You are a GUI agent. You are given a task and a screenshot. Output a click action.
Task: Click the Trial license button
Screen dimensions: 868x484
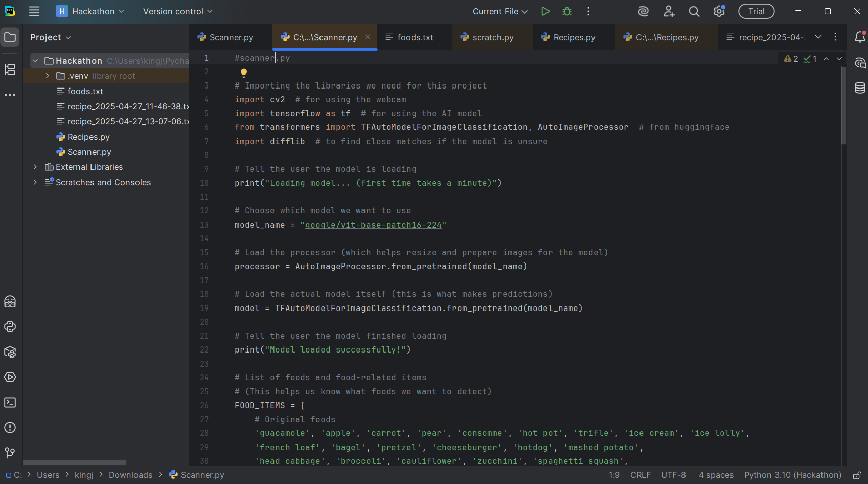tap(756, 11)
